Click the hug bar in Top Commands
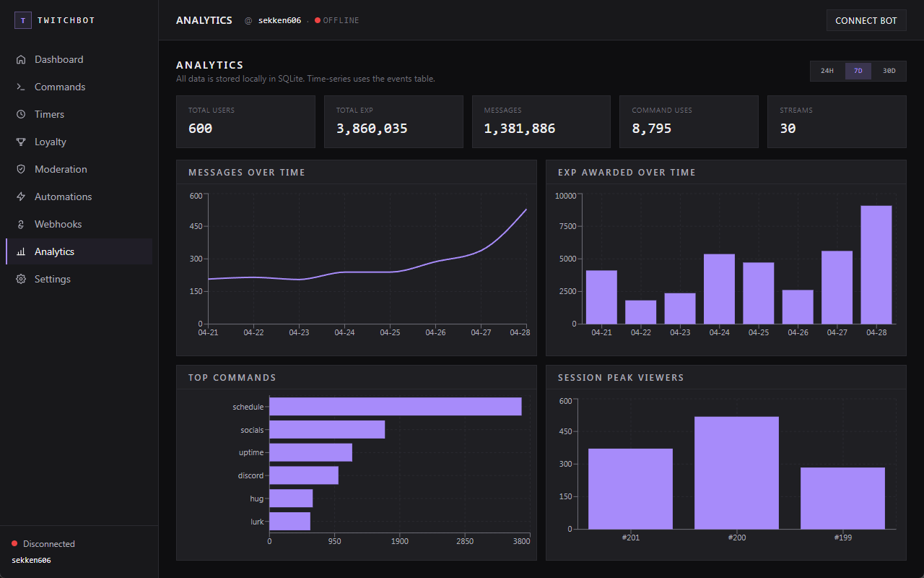The height and width of the screenshot is (578, 924). [291, 499]
